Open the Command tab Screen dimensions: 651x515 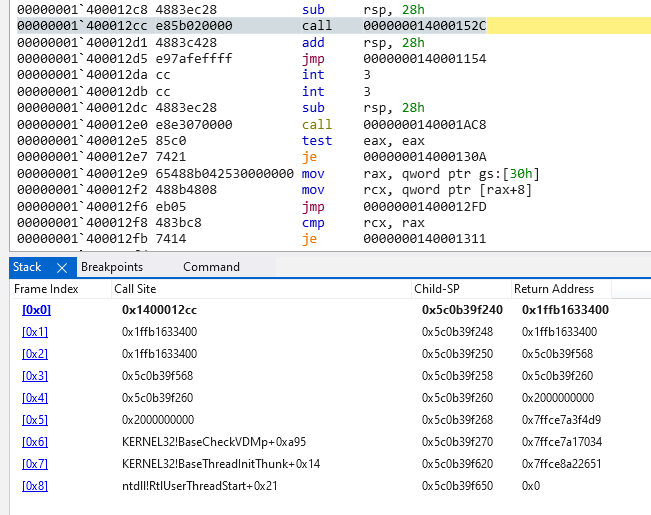[x=211, y=267]
